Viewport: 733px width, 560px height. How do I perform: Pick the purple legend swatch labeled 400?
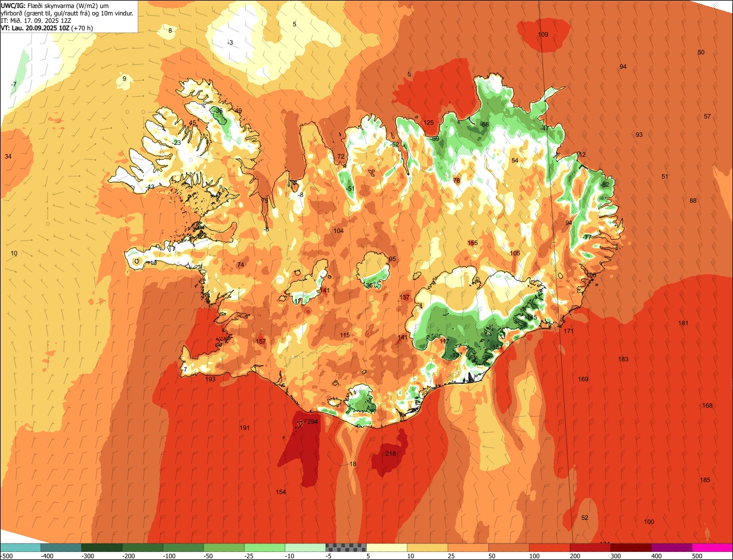(672, 547)
